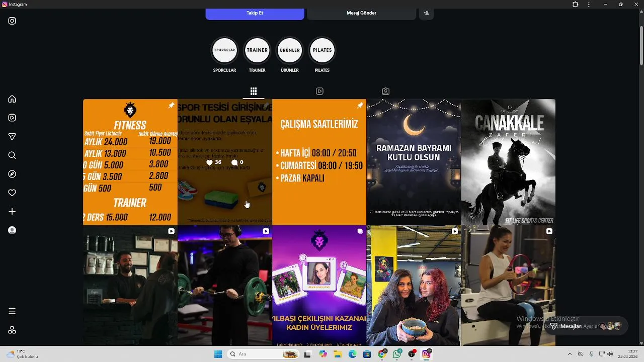This screenshot has width=644, height=362.
Task: Open the Çalışma Saatlerimiz hours post
Action: (319, 162)
